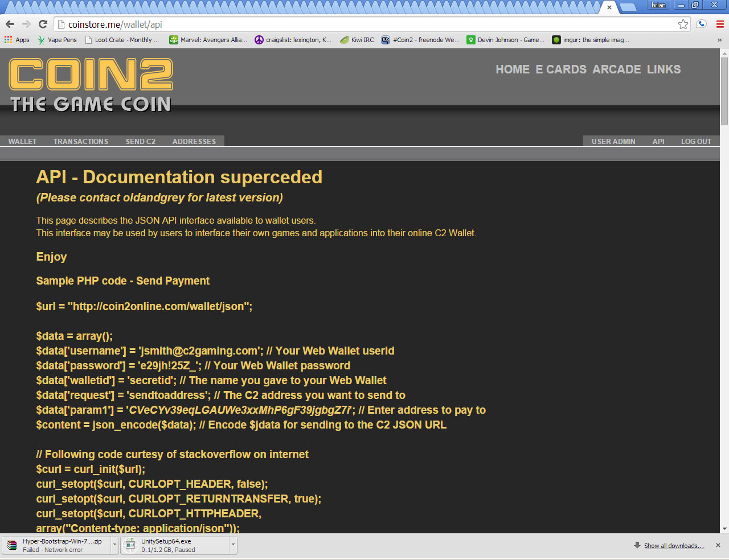Open the SEND C2 tab
This screenshot has width=729, height=560.
[x=141, y=141]
